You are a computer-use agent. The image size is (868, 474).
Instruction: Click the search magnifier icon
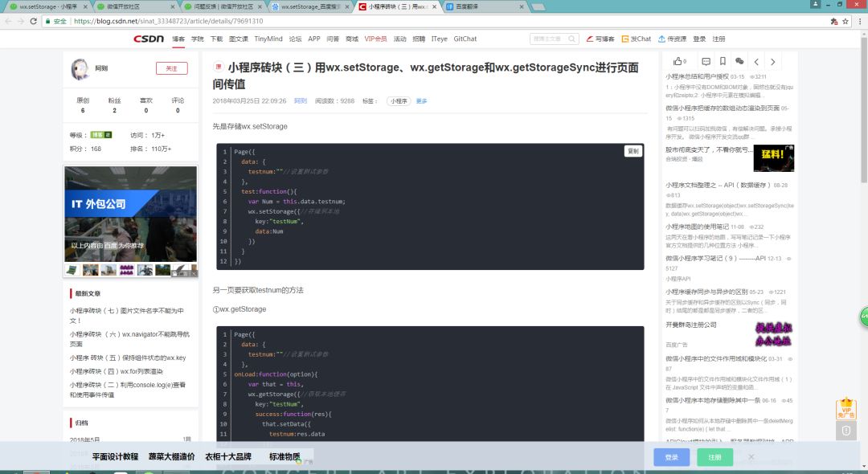572,39
